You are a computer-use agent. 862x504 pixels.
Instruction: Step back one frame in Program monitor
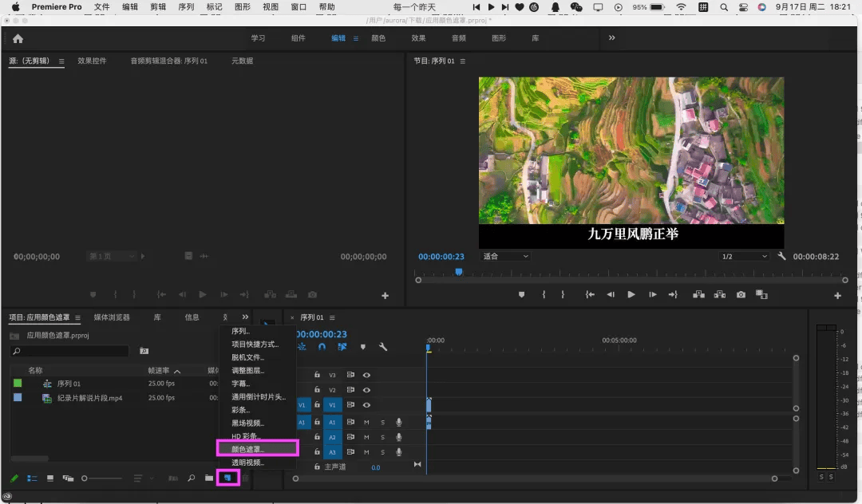611,295
